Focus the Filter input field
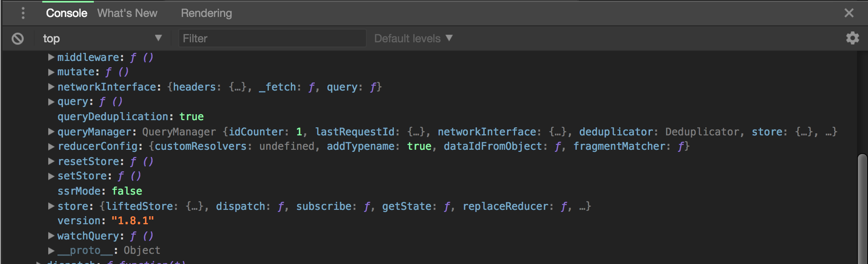 272,38
